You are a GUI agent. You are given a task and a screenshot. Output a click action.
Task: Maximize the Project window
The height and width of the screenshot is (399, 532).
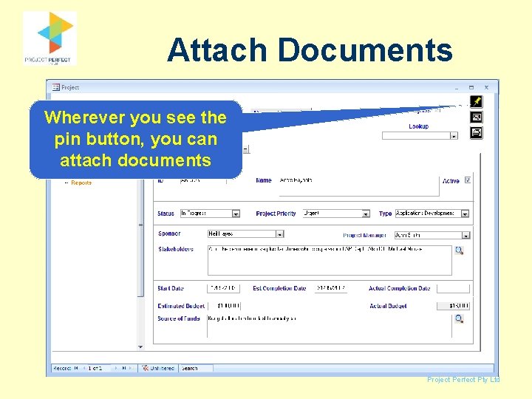[x=471, y=87]
